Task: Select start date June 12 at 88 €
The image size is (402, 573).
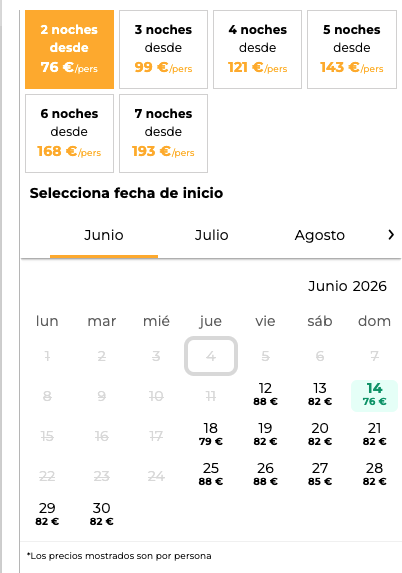Action: point(265,395)
